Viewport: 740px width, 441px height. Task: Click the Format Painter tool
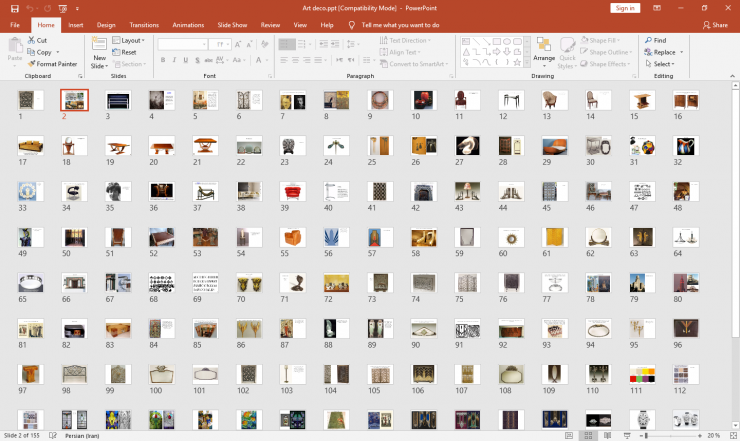tap(52, 64)
